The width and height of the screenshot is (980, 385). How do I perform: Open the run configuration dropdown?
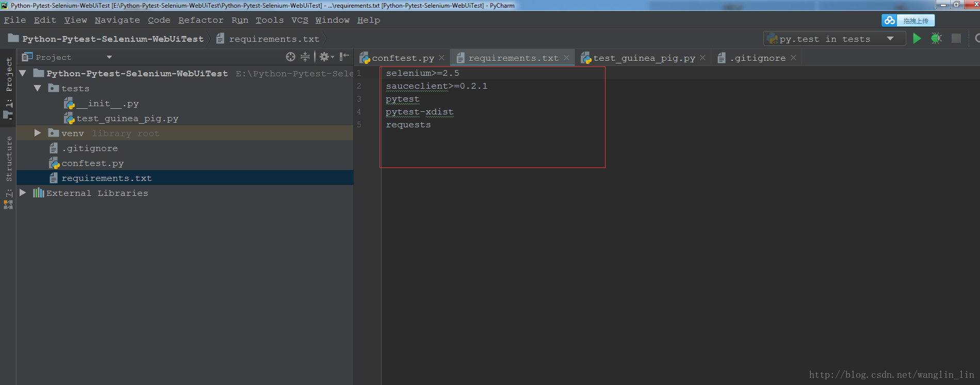tap(890, 39)
